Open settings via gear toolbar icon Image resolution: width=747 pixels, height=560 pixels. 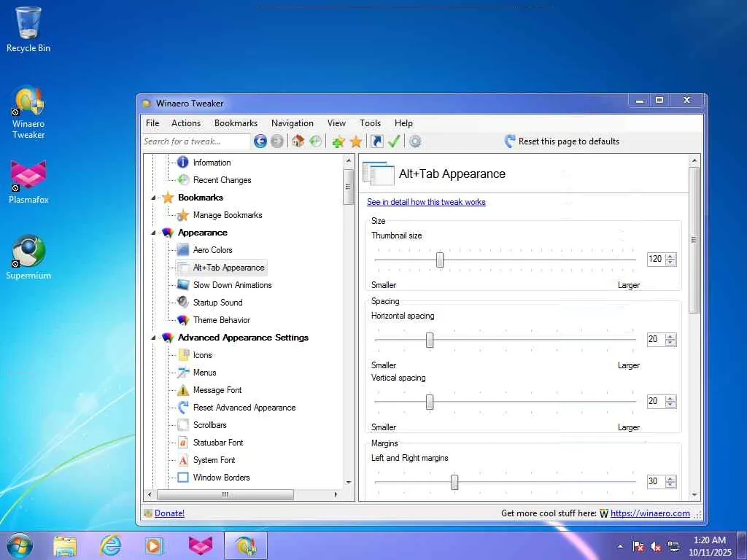point(415,141)
